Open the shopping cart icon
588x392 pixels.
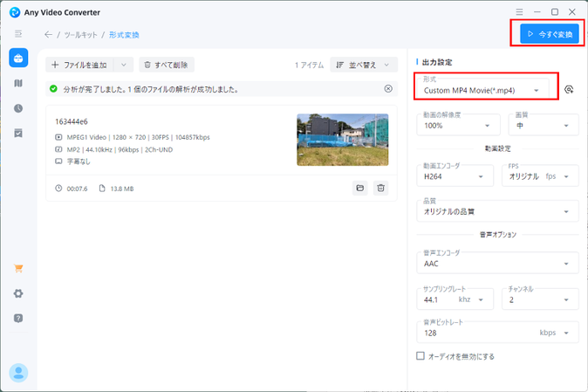(18, 269)
